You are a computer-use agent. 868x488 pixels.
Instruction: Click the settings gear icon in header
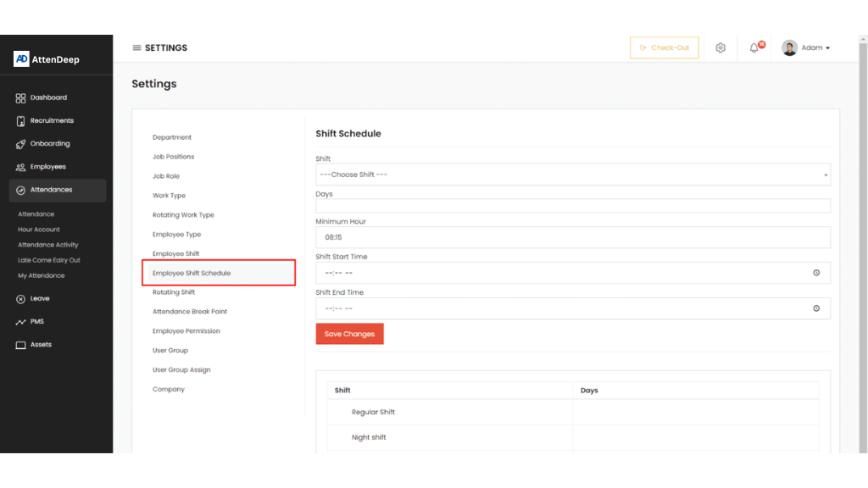(x=721, y=48)
